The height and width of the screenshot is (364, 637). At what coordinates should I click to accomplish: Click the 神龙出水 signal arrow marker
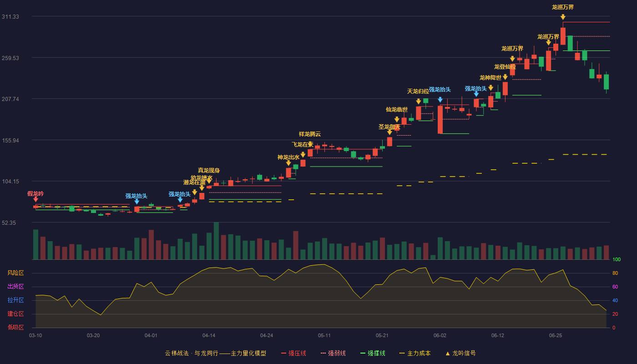(x=288, y=163)
